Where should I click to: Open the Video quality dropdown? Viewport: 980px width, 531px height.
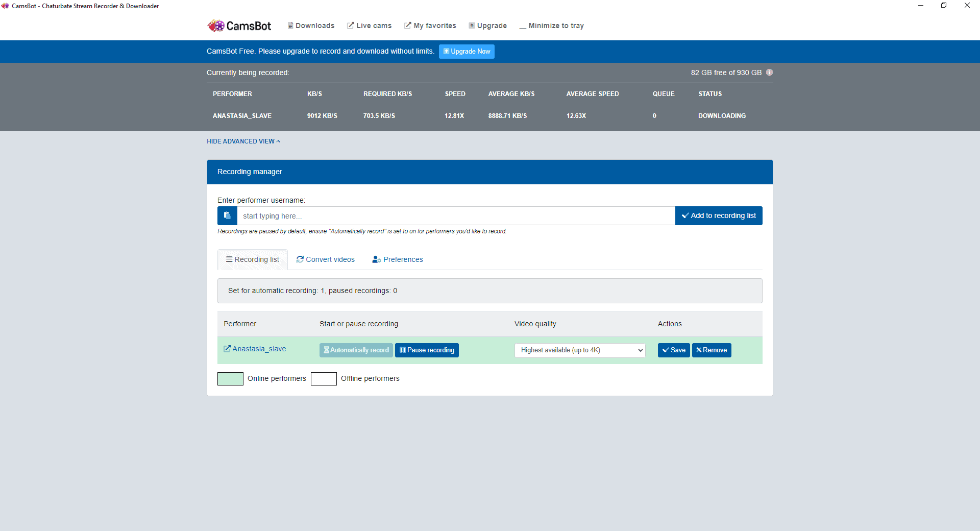pos(580,350)
